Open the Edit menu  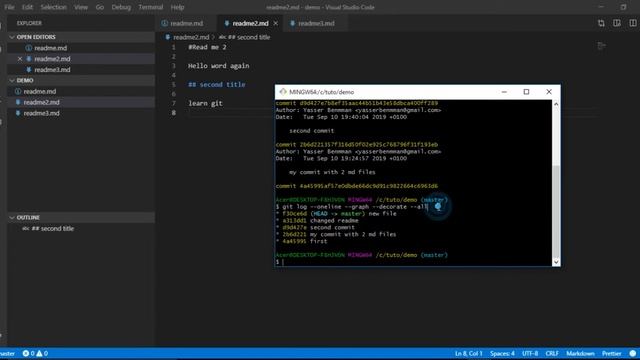[x=27, y=7]
